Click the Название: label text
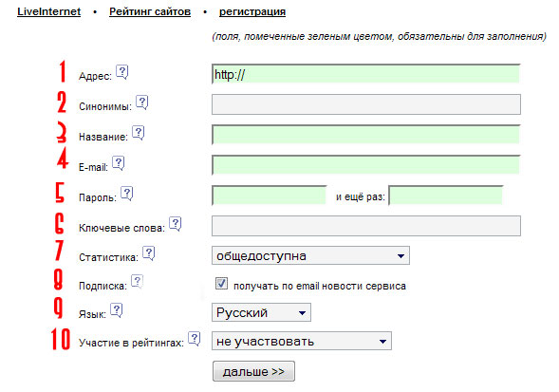Image resolution: width=559 pixels, height=392 pixels. pyautogui.click(x=103, y=137)
